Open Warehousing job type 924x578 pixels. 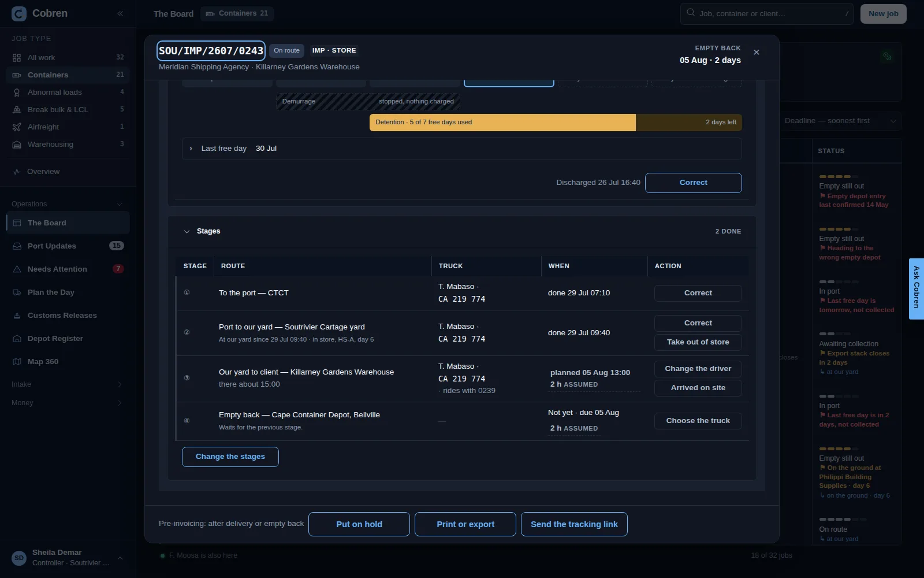tap(68, 144)
